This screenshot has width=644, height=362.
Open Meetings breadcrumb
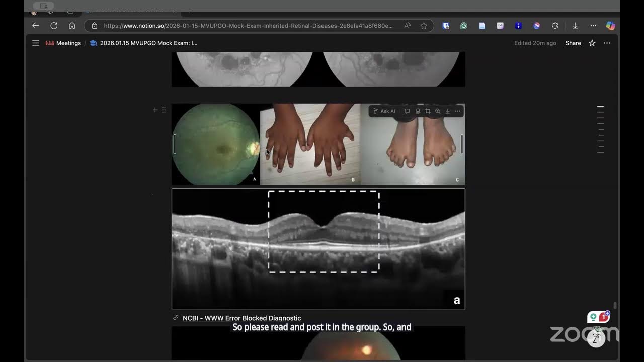click(x=63, y=43)
